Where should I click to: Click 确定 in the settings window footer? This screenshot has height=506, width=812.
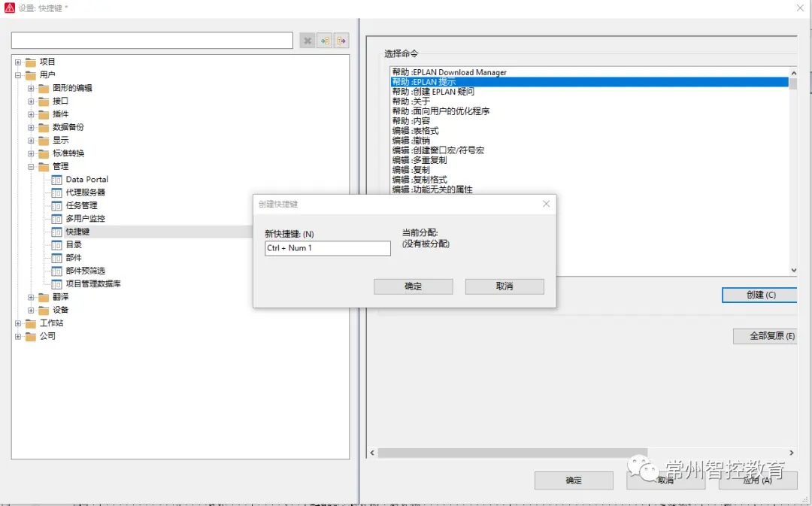(574, 480)
